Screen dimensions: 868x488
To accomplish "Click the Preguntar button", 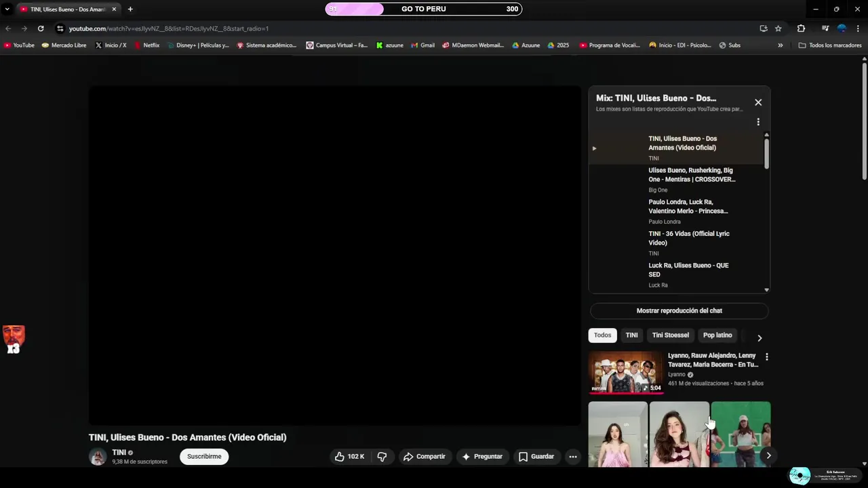I will click(x=482, y=457).
